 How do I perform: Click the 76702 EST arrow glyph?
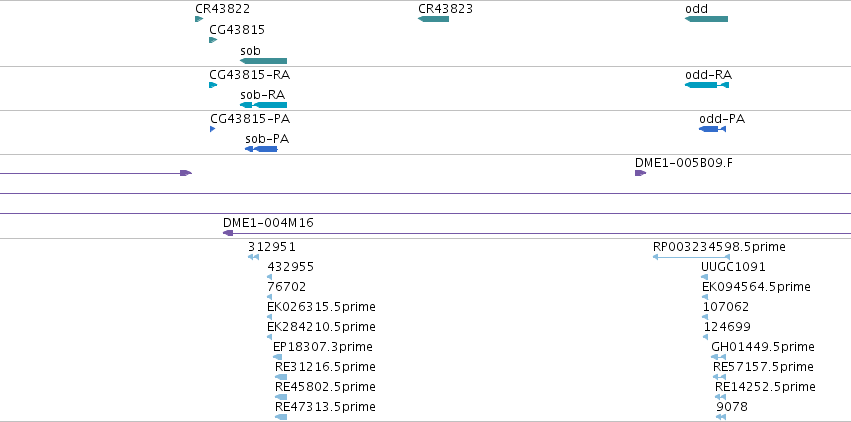(x=270, y=297)
